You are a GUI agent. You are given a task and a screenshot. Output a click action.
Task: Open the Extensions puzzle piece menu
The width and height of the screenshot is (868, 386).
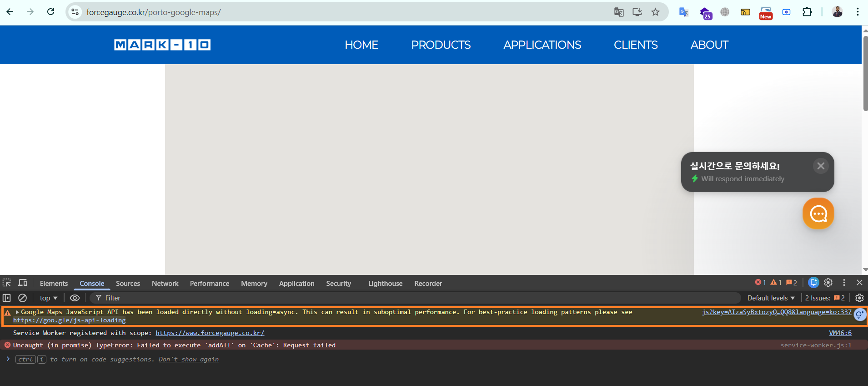807,12
